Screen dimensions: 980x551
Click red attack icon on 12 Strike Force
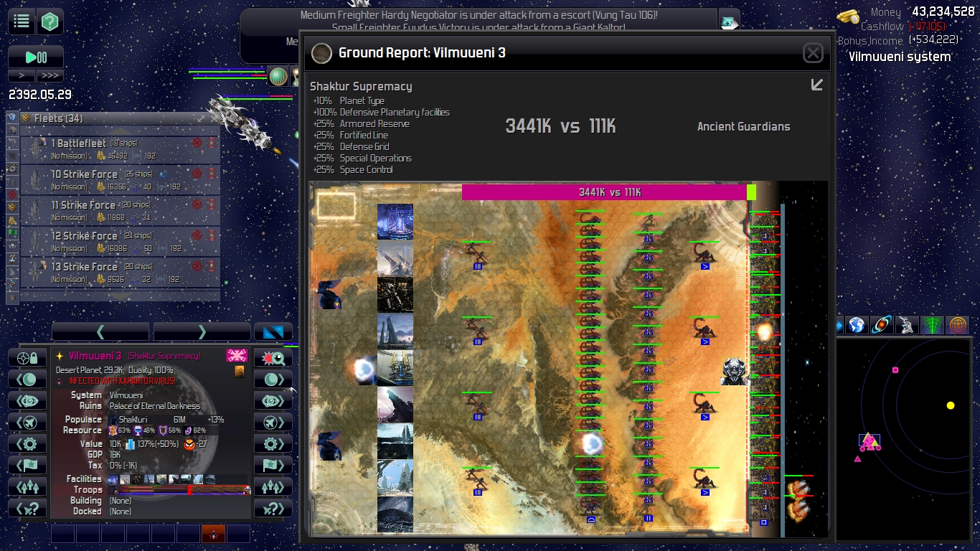[x=197, y=236]
